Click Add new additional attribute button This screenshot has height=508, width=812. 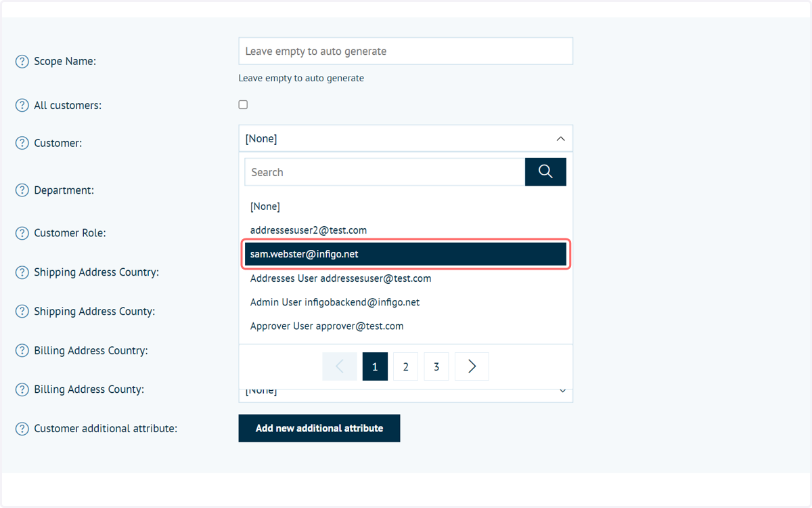pos(319,428)
